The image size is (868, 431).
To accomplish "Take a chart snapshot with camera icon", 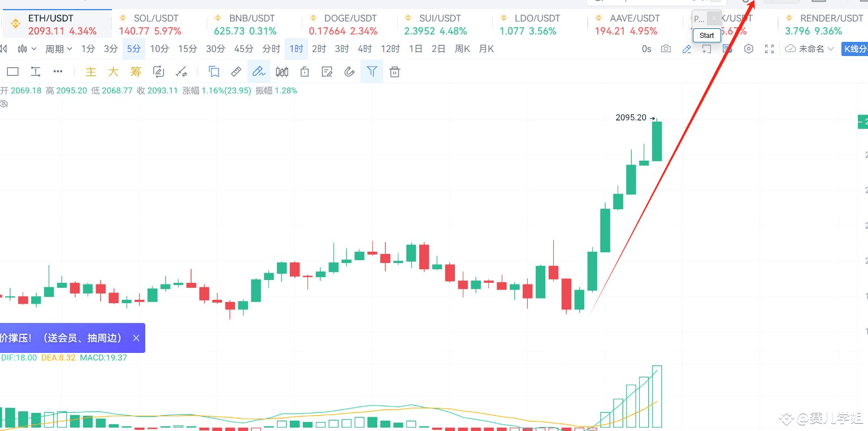I will (x=666, y=49).
